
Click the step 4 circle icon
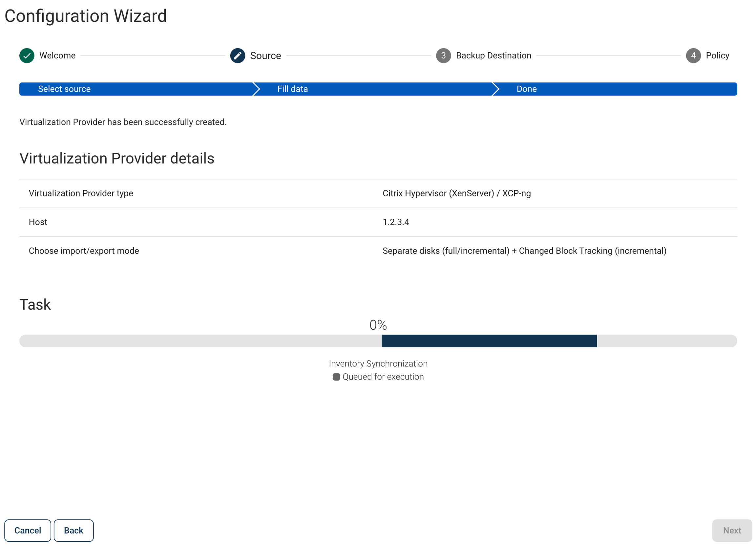click(x=693, y=56)
